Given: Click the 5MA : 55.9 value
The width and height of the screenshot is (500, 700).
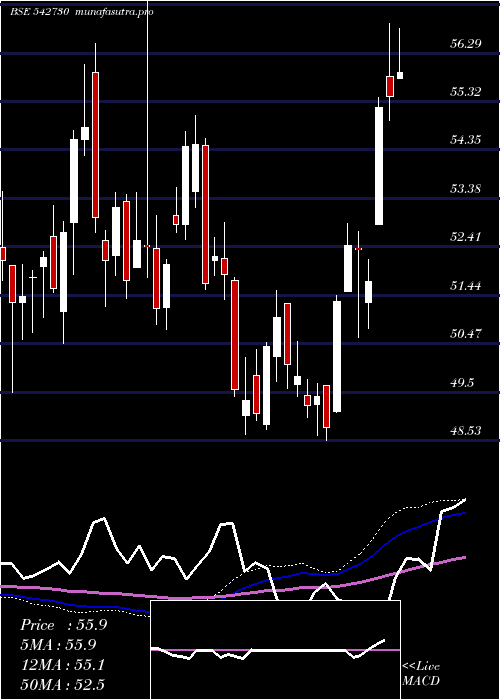Looking at the screenshot, I should coord(58,645).
